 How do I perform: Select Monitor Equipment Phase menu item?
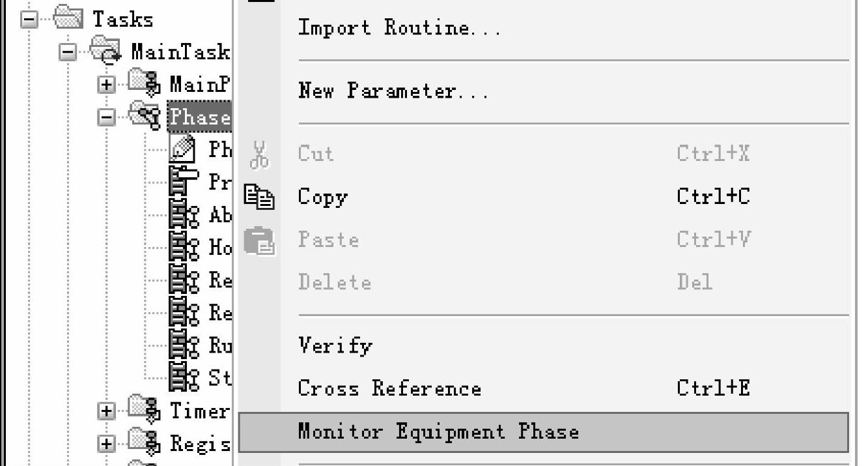point(438,431)
